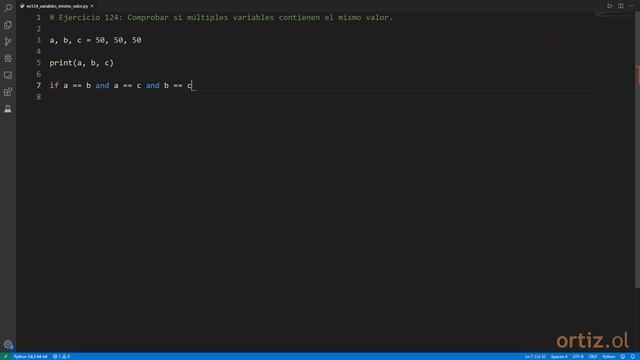
Task: Click line number 8 in the gutter
Action: point(39,97)
